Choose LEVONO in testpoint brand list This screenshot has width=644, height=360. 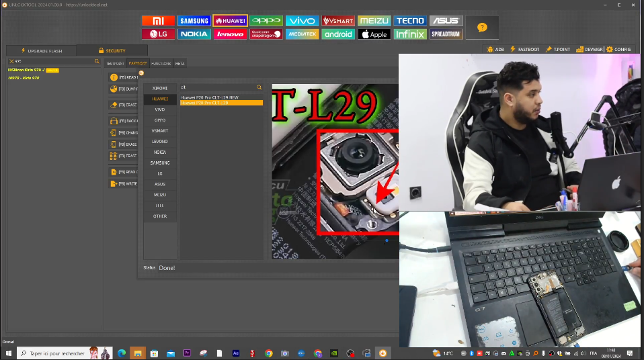click(x=160, y=142)
